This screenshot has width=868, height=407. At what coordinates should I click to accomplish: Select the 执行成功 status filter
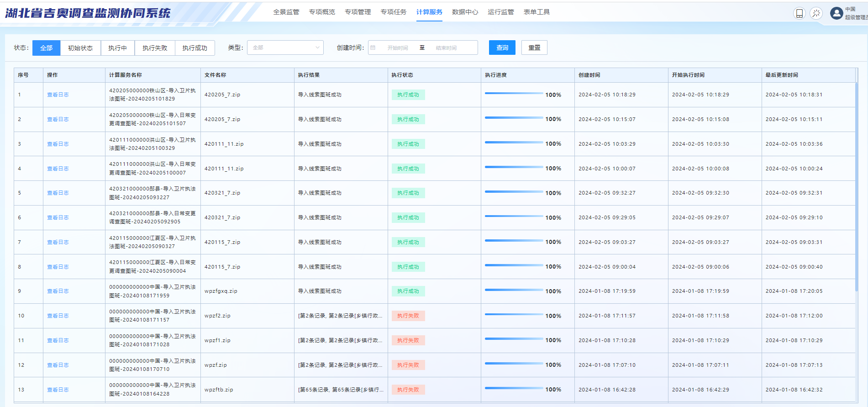coord(195,48)
